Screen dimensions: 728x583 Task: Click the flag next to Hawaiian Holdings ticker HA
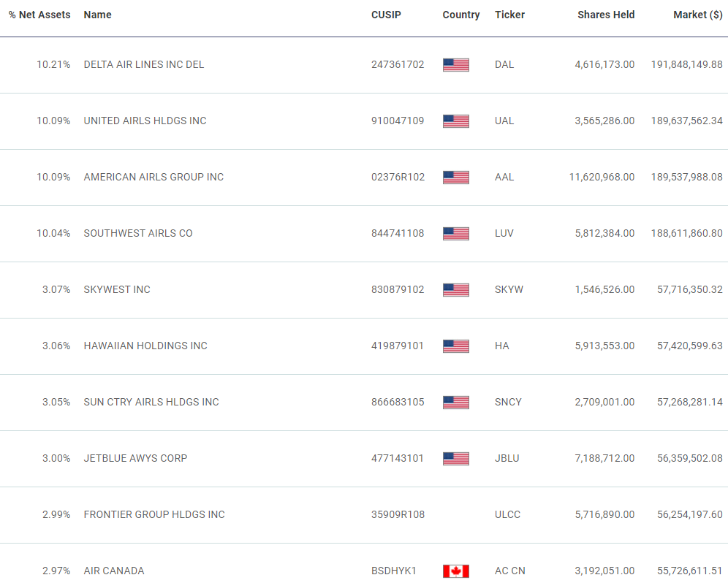click(455, 346)
